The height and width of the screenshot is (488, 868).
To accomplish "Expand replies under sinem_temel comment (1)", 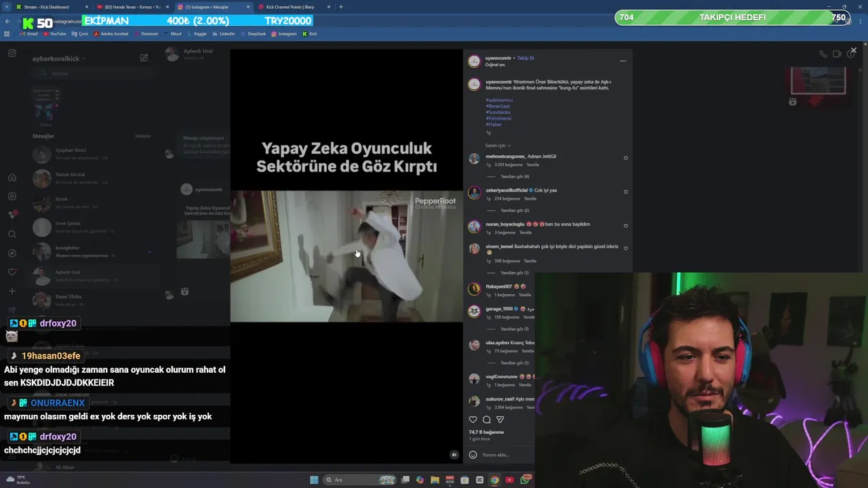I will click(515, 273).
